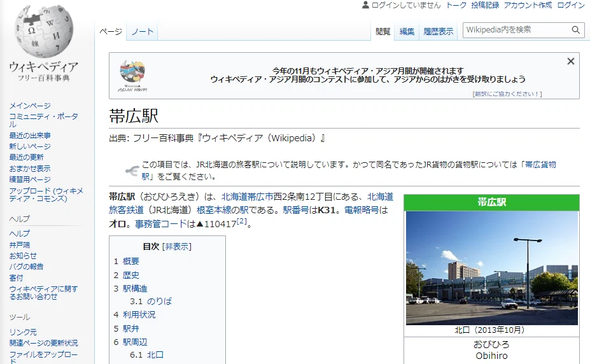Open 電報略号 link
590x364 pixels.
[362, 210]
